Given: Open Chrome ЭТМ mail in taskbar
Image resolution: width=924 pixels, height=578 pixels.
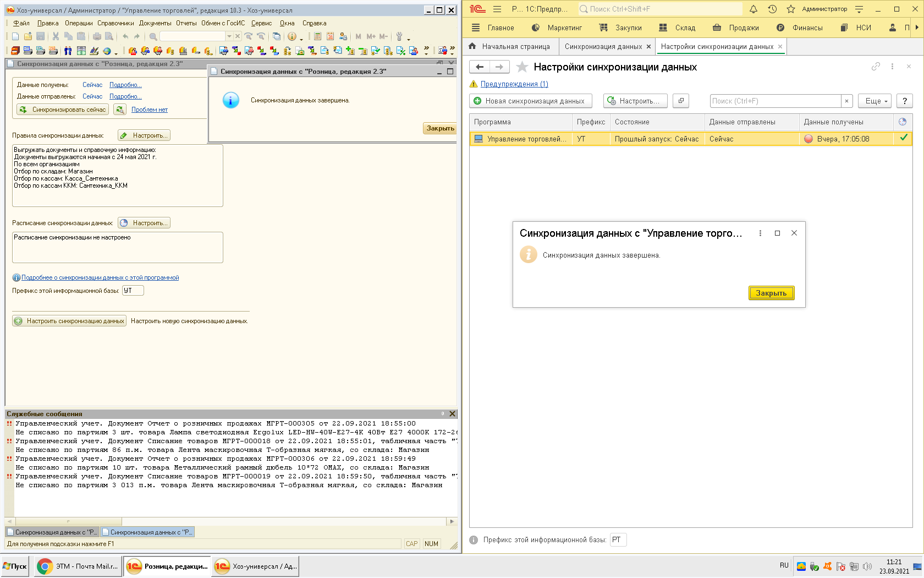Looking at the screenshot, I should 78,566.
